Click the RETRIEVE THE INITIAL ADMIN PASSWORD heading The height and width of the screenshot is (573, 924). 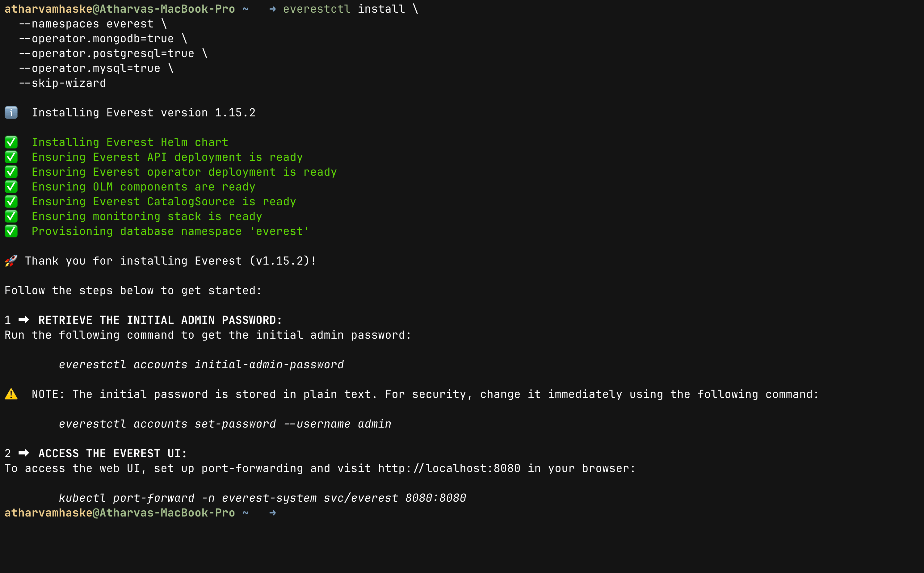160,320
